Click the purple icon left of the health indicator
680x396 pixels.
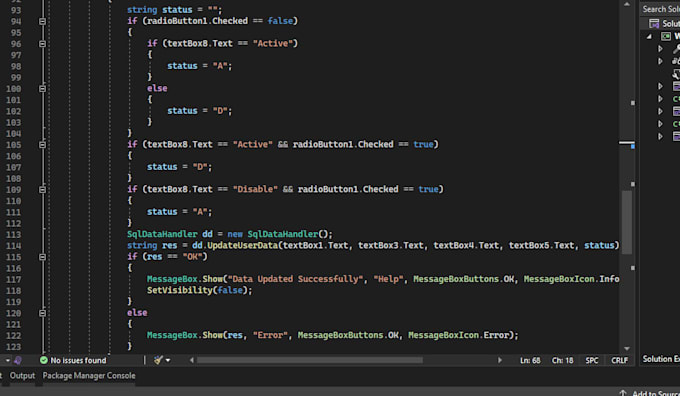pyautogui.click(x=18, y=360)
